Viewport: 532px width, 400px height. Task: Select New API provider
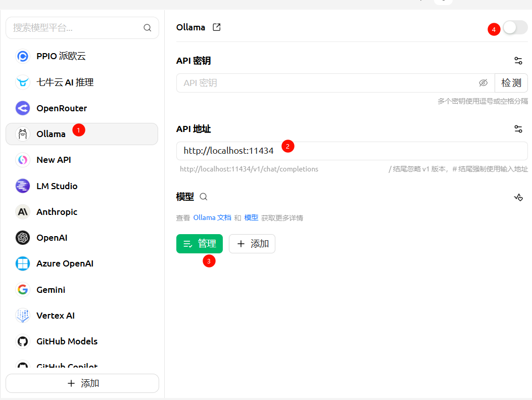tap(82, 160)
